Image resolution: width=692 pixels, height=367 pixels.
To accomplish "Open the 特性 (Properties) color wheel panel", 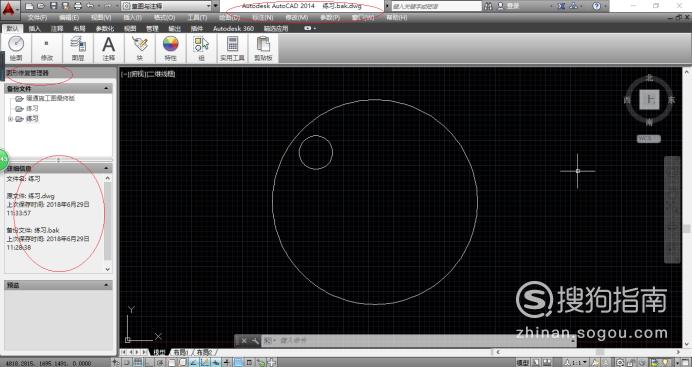I will click(170, 48).
